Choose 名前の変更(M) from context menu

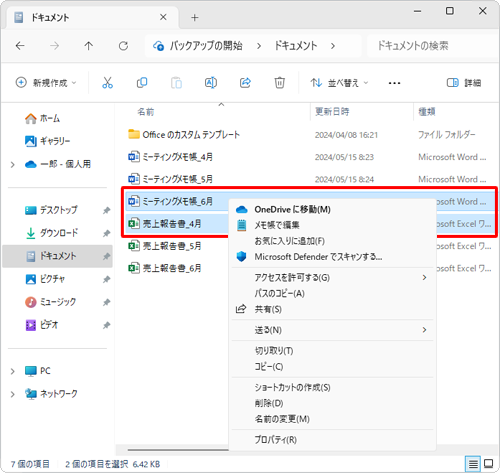coord(332,419)
